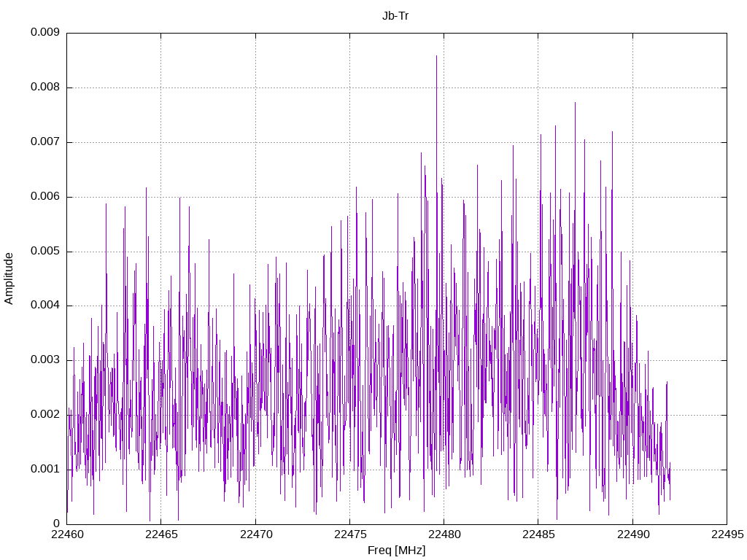Click the x-axis tick label 22480

[x=444, y=534]
